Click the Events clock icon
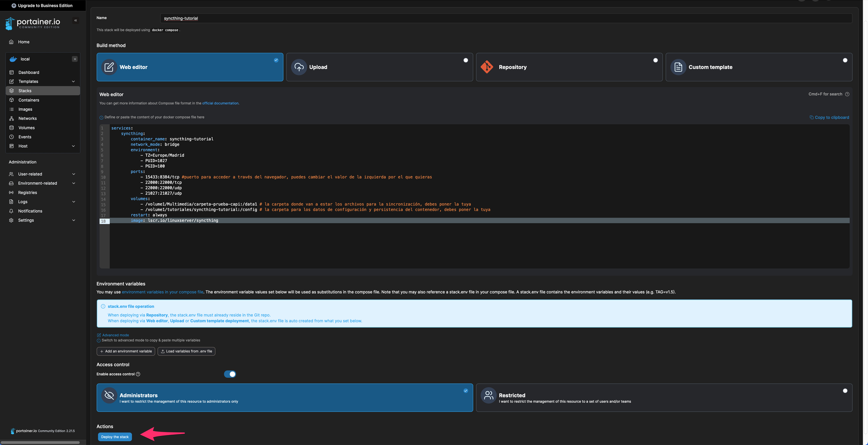 (12, 137)
